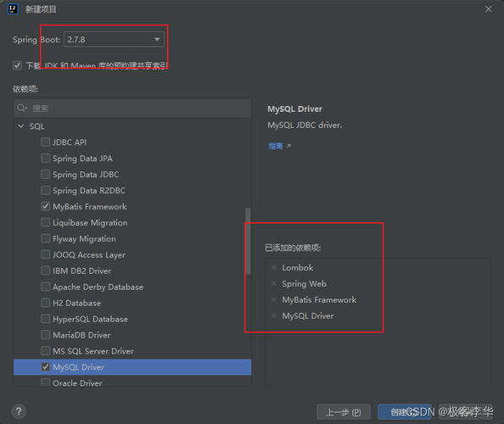Click the IntelliJ logo in title bar

pos(13,9)
